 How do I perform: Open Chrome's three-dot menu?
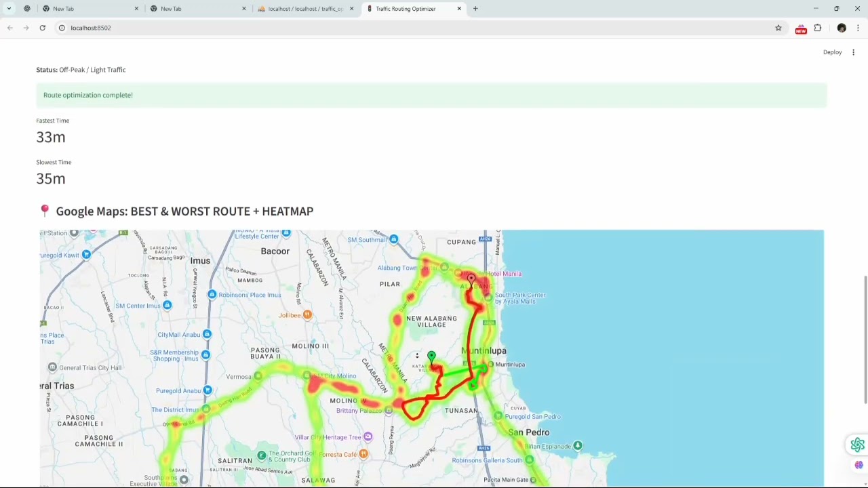[858, 28]
